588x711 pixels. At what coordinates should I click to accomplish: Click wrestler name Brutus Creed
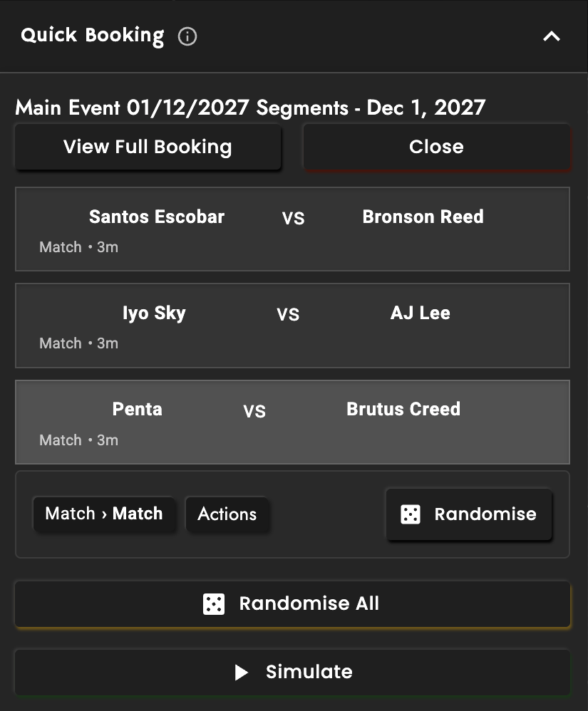403,409
